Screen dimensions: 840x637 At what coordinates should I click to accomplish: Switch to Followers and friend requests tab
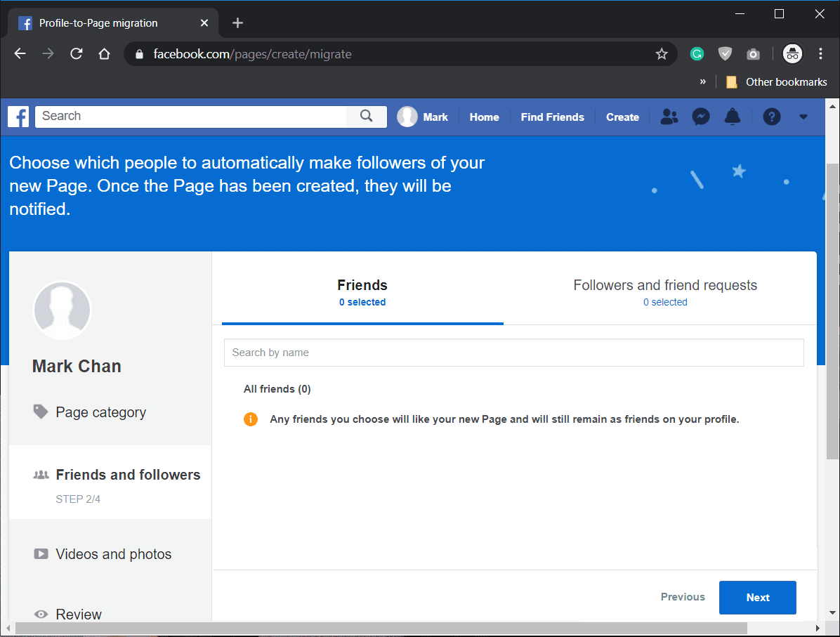pyautogui.click(x=664, y=293)
